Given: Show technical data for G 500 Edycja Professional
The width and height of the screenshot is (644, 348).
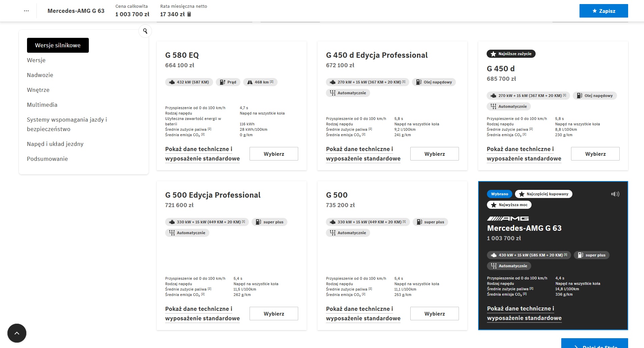Looking at the screenshot, I should [x=202, y=314].
